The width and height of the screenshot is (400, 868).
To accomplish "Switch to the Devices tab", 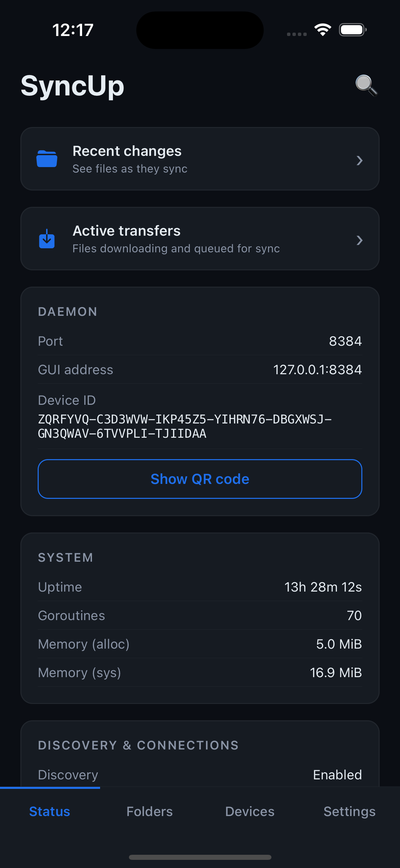I will [250, 811].
